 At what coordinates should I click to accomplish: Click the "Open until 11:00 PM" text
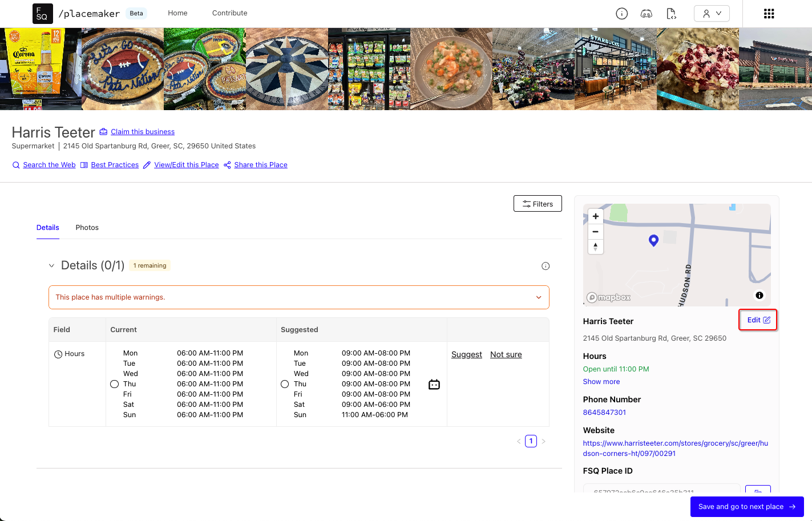tap(616, 369)
